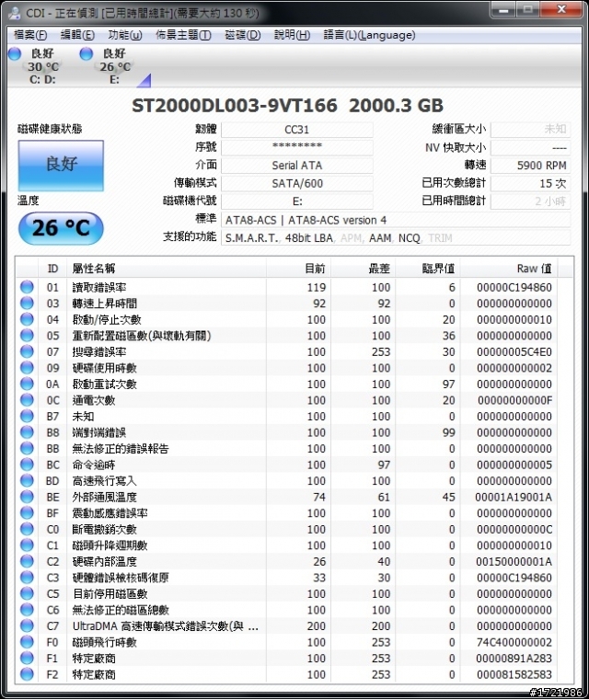The width and height of the screenshot is (589, 700).
Task: Click status icon for attribute 03 轉速上昇時間
Action: (x=27, y=303)
